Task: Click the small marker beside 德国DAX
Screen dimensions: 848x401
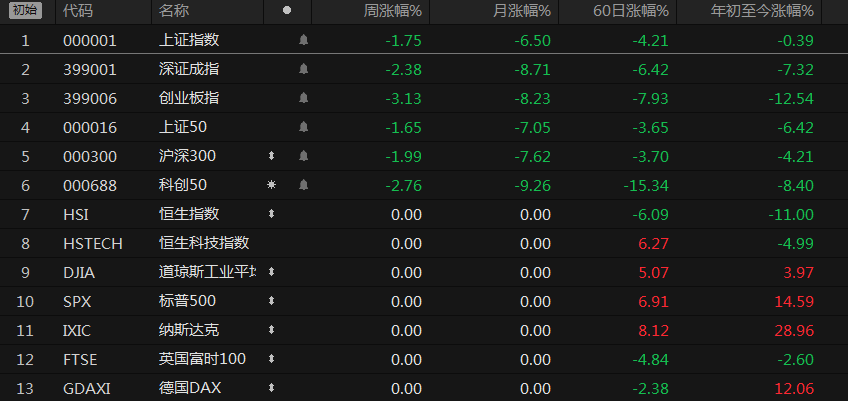Action: click(x=271, y=388)
